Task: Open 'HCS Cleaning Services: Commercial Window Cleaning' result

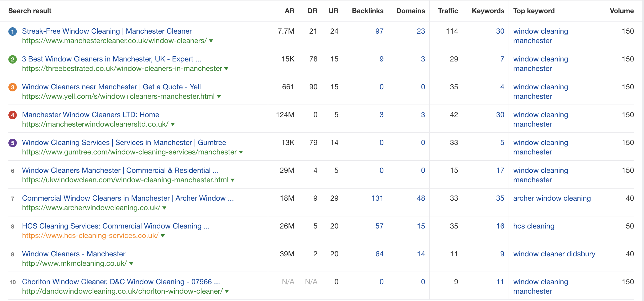Action: click(x=116, y=226)
